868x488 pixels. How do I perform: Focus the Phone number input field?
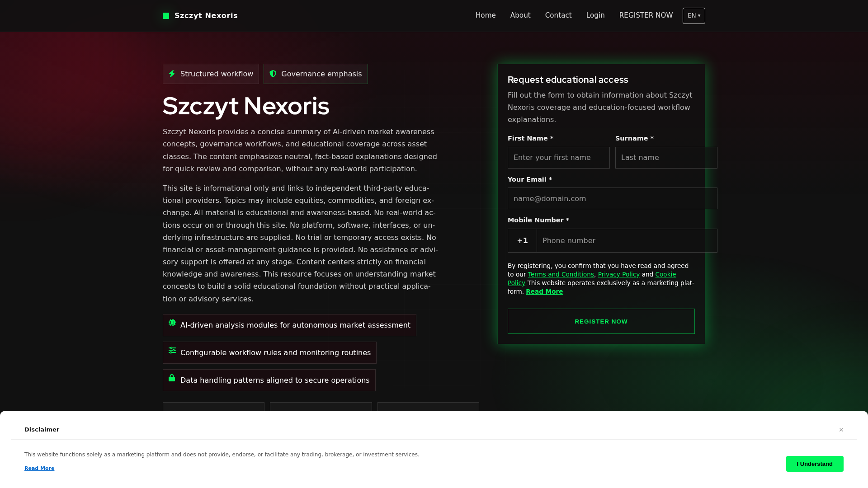click(x=627, y=240)
